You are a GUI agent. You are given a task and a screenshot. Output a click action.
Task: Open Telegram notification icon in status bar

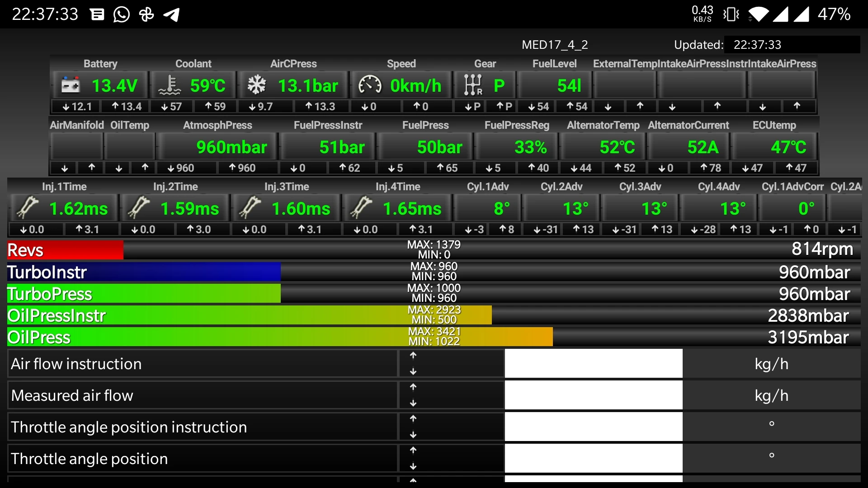pos(172,14)
